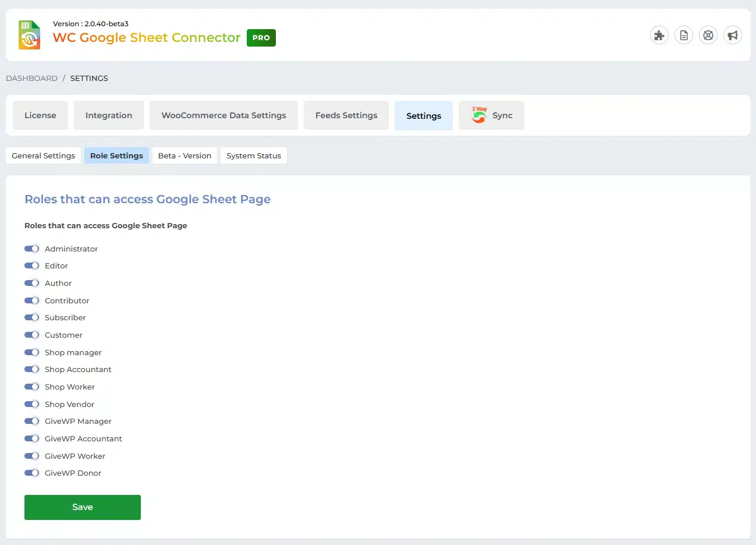Open the documentation page icon
The image size is (756, 545).
click(x=684, y=36)
